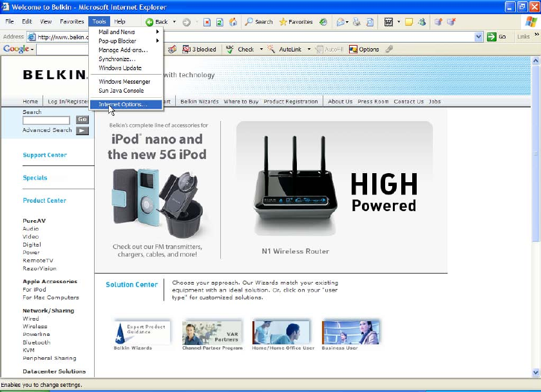The height and width of the screenshot is (392, 541).
Task: Click the Favorites star button
Action: coord(296,22)
